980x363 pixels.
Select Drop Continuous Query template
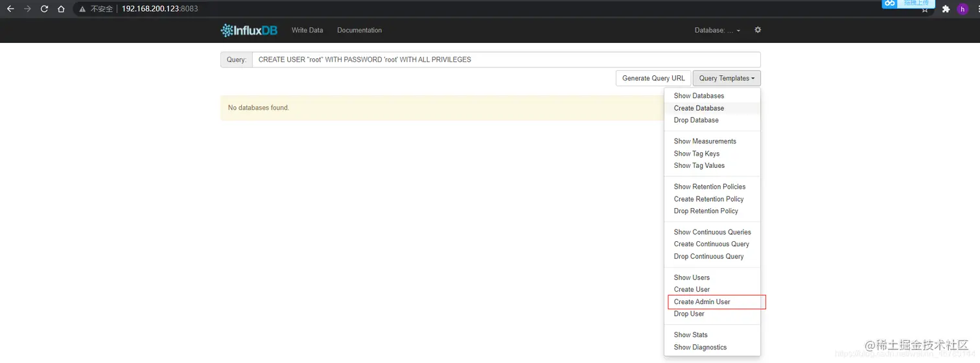pyautogui.click(x=712, y=256)
